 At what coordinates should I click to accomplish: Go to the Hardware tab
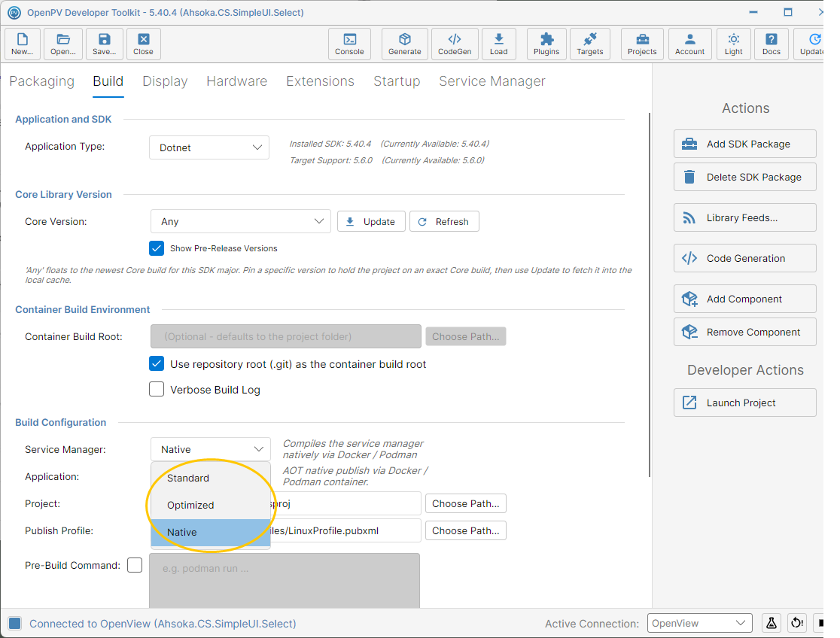[237, 81]
